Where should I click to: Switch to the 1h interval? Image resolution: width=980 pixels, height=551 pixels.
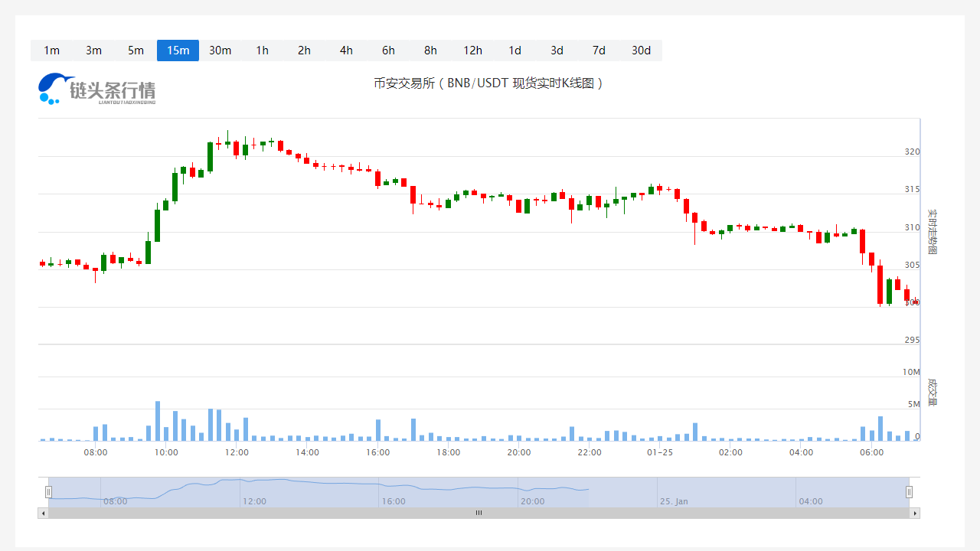coord(262,51)
